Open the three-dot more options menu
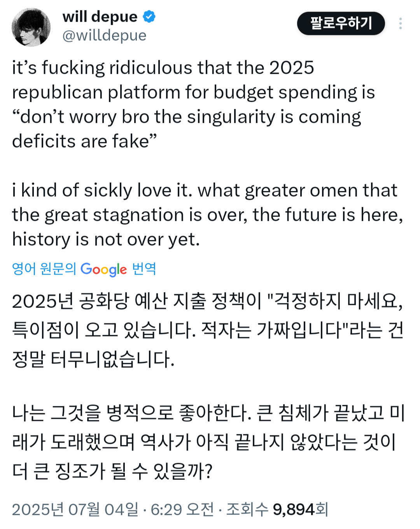This screenshot has width=420, height=529. pos(400,23)
